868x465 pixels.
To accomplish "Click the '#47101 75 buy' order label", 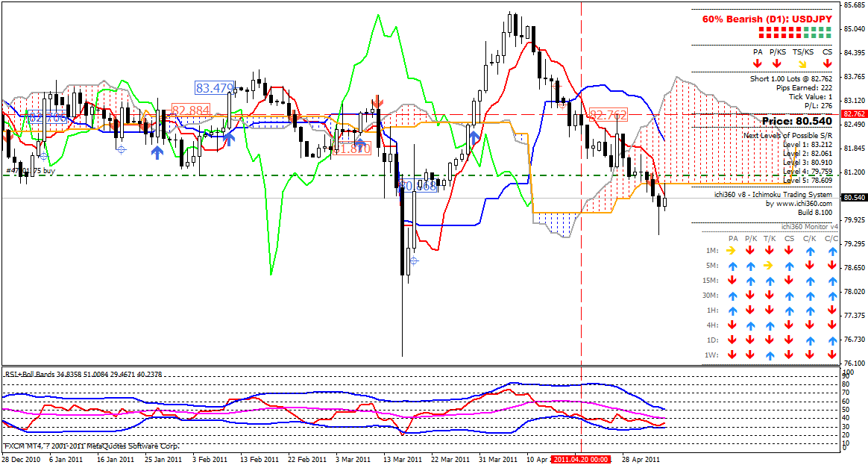I will pyautogui.click(x=31, y=171).
